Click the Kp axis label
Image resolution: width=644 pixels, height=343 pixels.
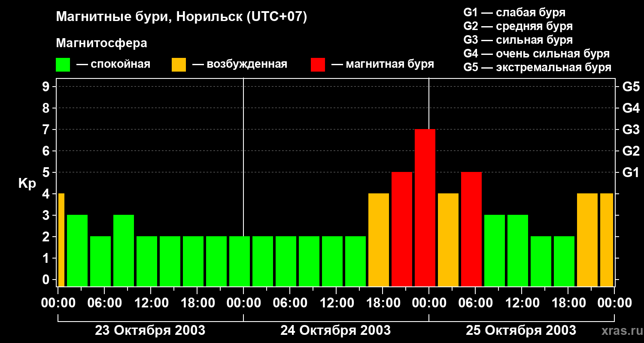click(27, 183)
